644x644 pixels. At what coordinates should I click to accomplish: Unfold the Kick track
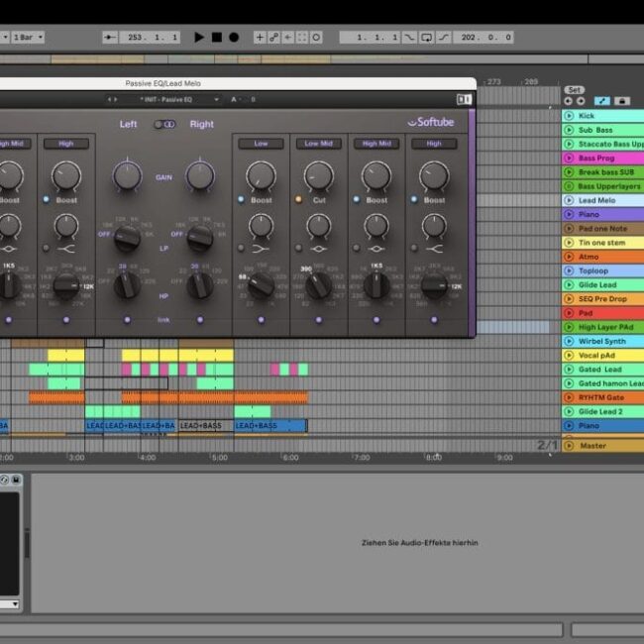[569, 116]
